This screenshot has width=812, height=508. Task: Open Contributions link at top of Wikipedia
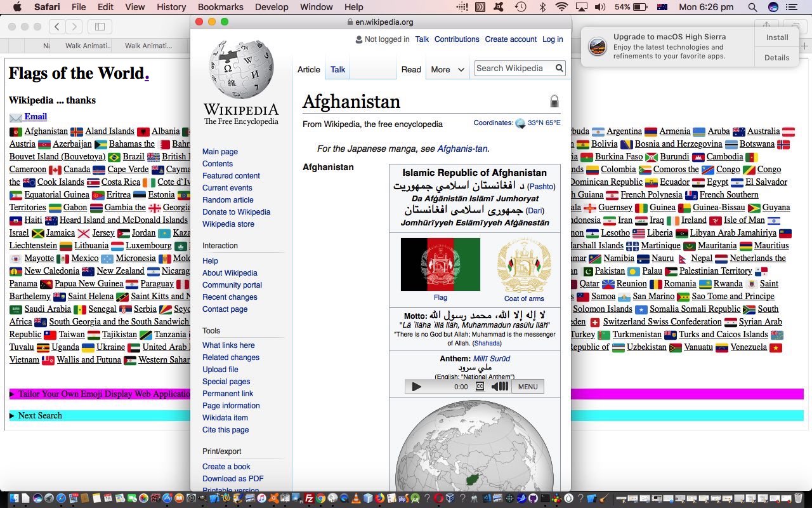pyautogui.click(x=457, y=39)
